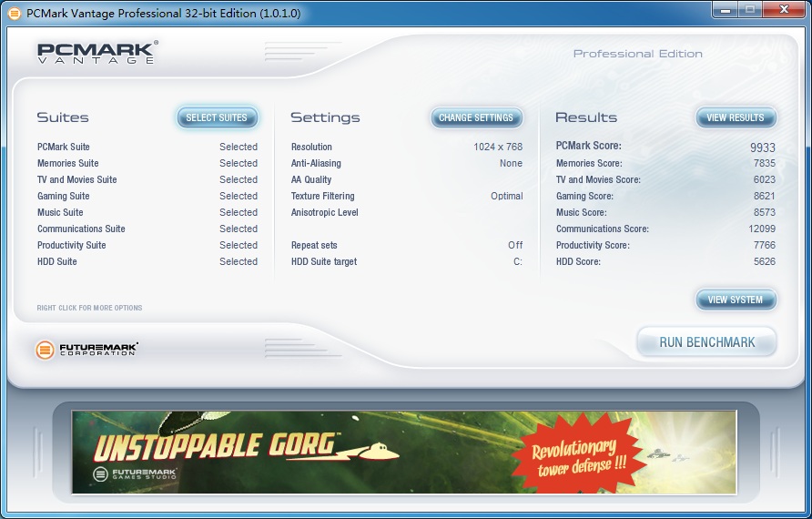The width and height of the screenshot is (812, 519).
Task: Click the Settings section heading
Action: click(325, 117)
